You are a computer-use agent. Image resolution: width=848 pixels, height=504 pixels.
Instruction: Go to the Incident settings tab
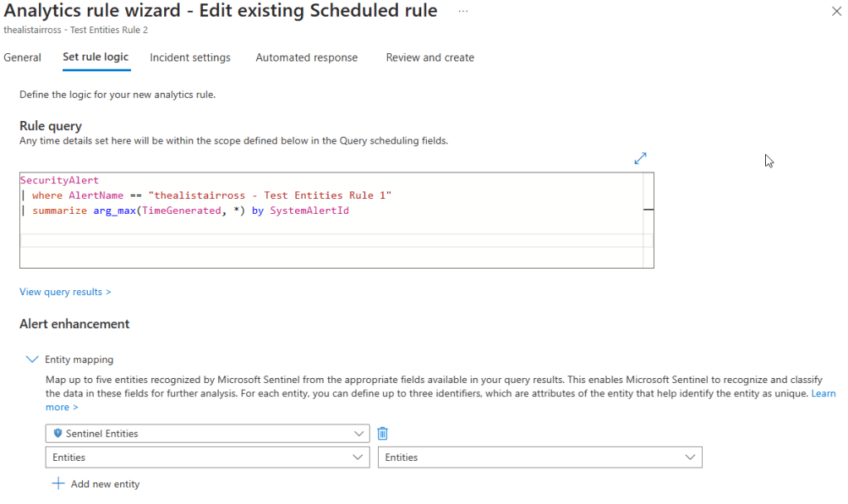(190, 58)
